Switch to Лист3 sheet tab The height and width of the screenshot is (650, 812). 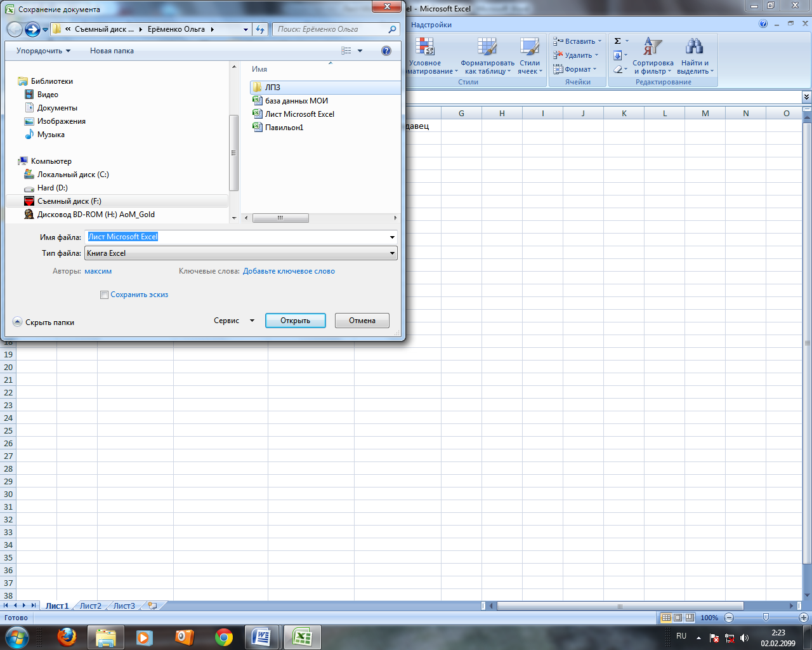(x=124, y=606)
